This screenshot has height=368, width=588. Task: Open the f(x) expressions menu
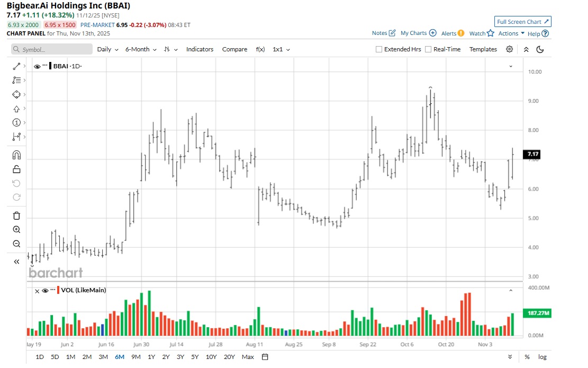pos(260,49)
